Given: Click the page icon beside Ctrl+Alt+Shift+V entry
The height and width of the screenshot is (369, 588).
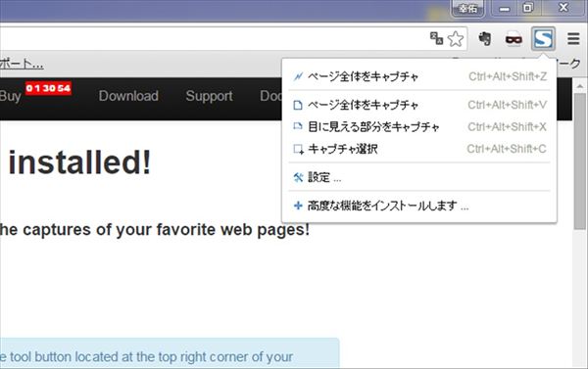Looking at the screenshot, I should point(298,106).
